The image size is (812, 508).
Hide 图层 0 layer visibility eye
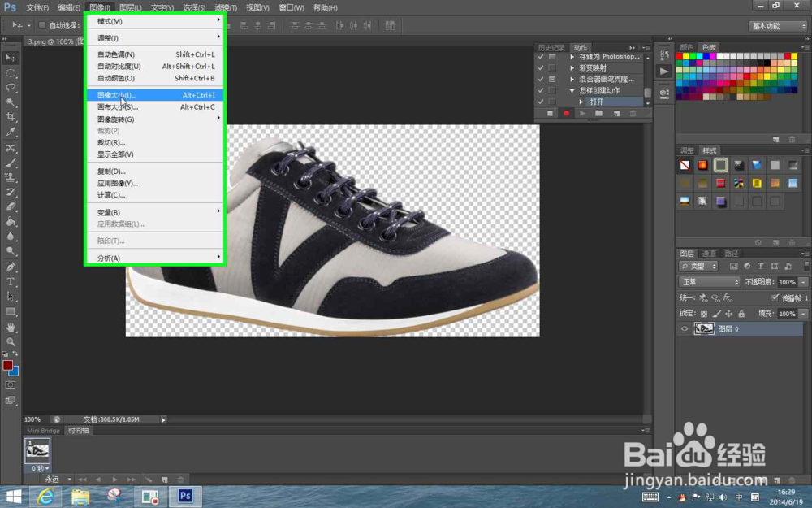pos(684,328)
